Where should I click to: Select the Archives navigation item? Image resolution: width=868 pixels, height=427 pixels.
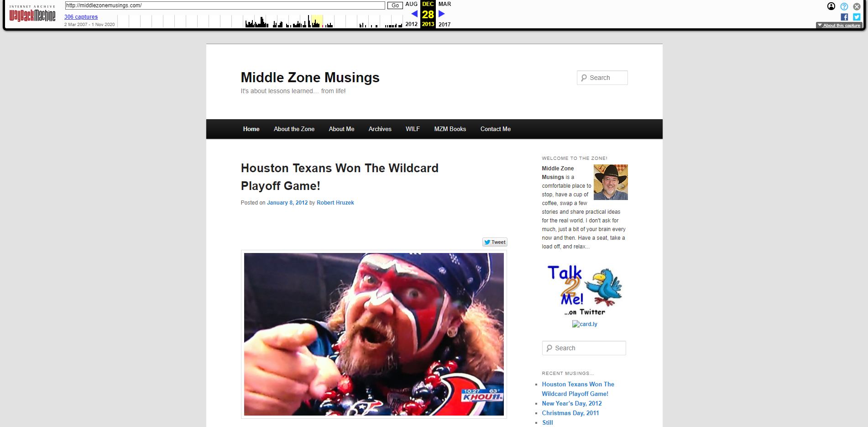pos(380,129)
